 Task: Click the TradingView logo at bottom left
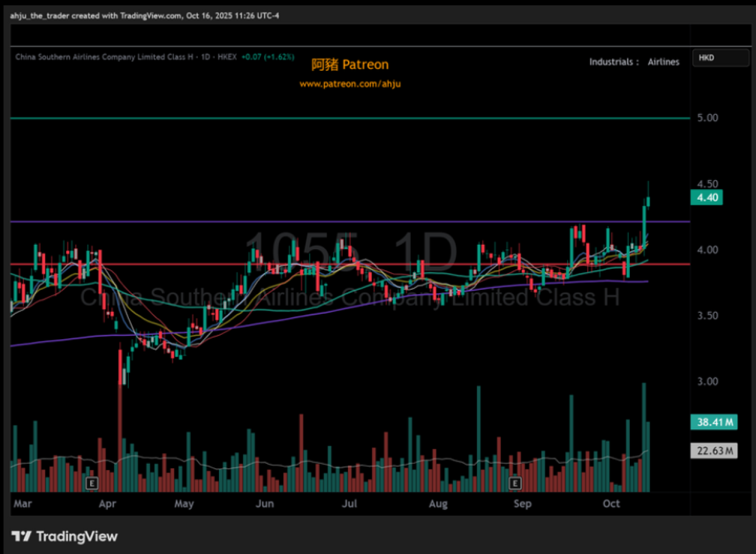coord(64,536)
